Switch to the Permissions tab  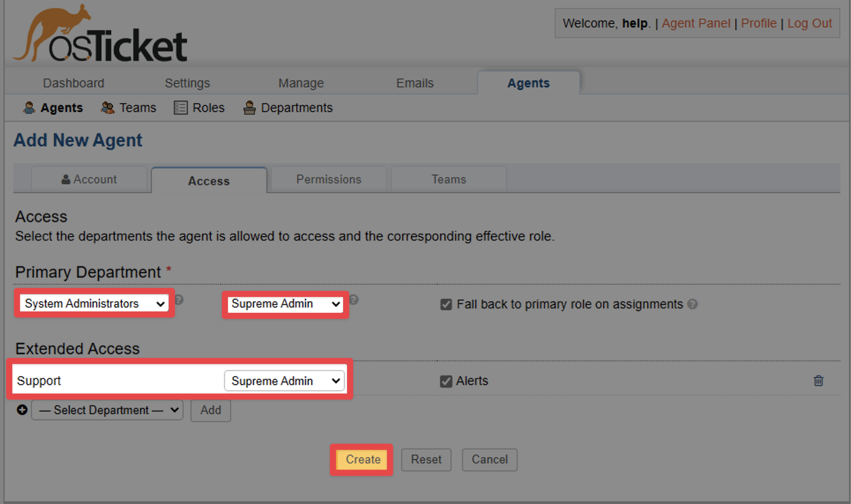coord(328,180)
